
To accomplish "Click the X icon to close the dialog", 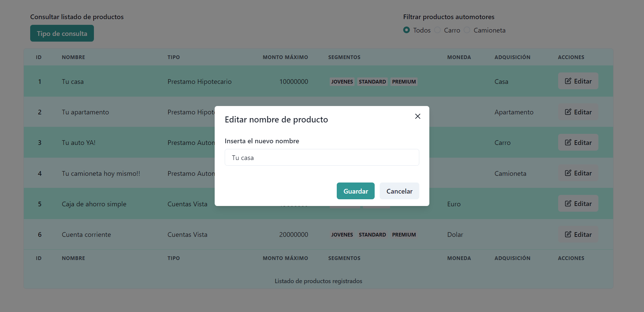I will (x=418, y=116).
